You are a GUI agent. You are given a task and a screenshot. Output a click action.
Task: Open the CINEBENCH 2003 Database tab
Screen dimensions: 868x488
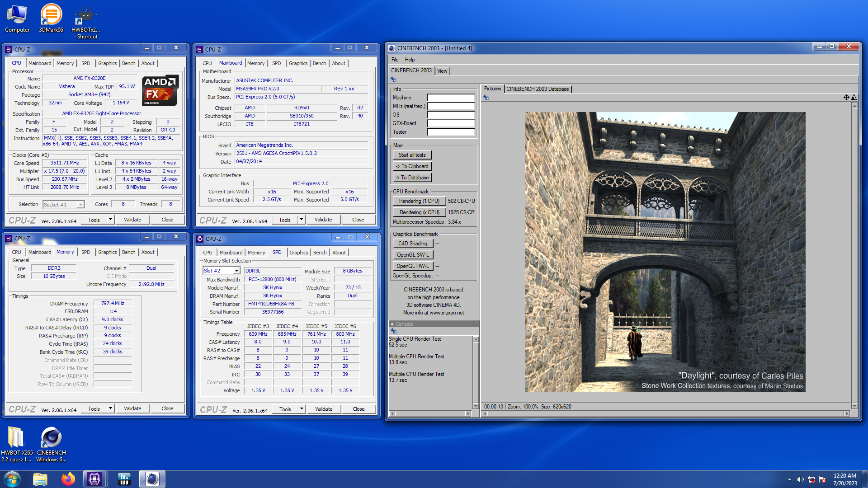pos(538,89)
